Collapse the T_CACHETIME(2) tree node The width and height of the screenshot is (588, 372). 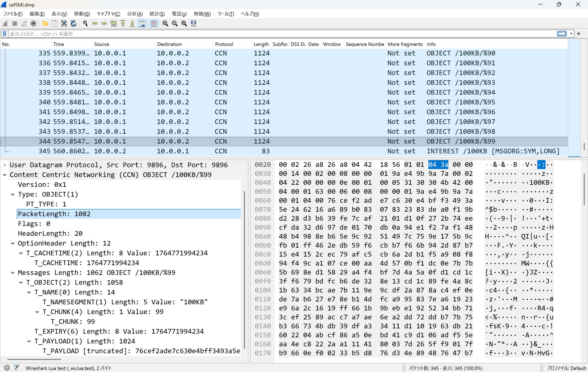21,253
